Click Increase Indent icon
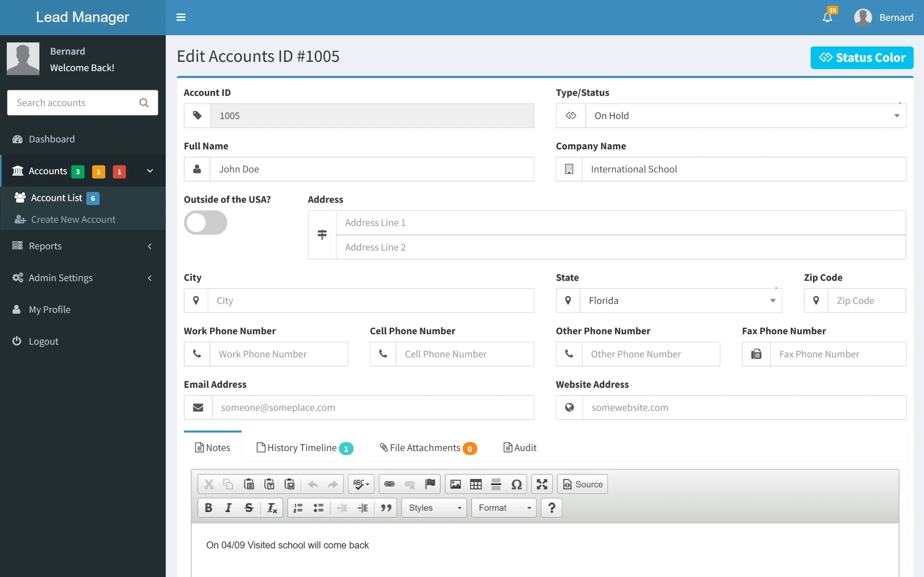Screen dimensions: 924x577 [x=363, y=508]
